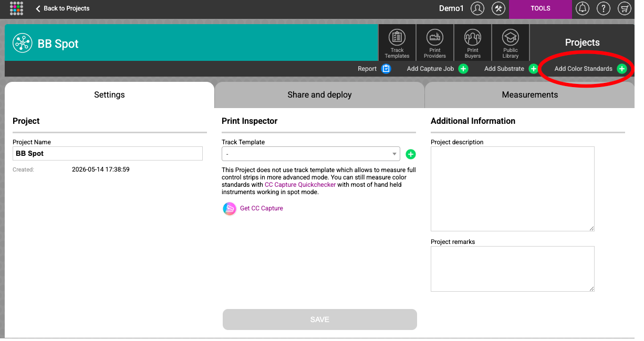644x341 pixels.
Task: Open Print Buyers
Action: click(x=473, y=43)
